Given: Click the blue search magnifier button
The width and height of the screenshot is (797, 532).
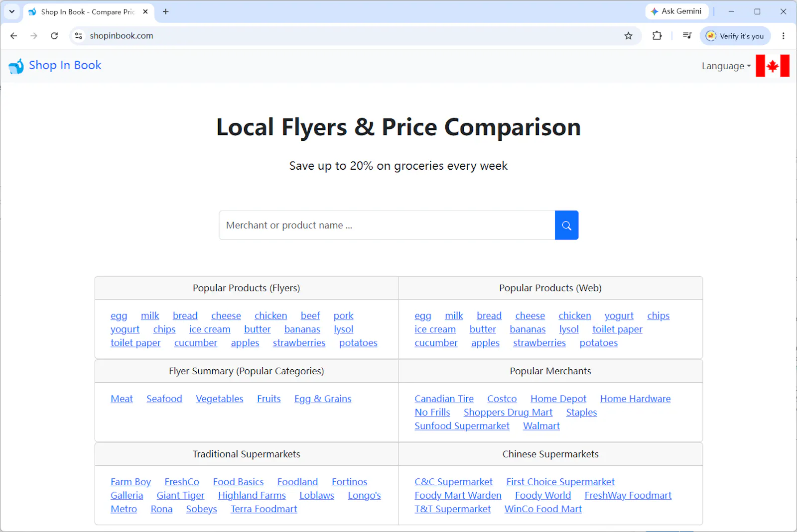Looking at the screenshot, I should [566, 225].
